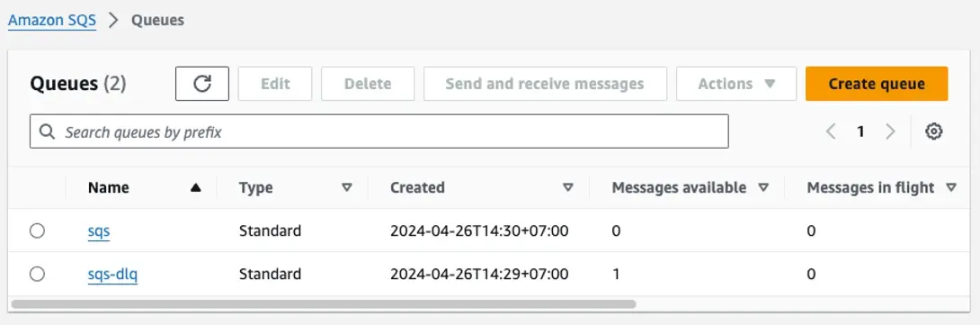Sort by Messages available arrow
This screenshot has width=980, height=325.
pyautogui.click(x=763, y=187)
